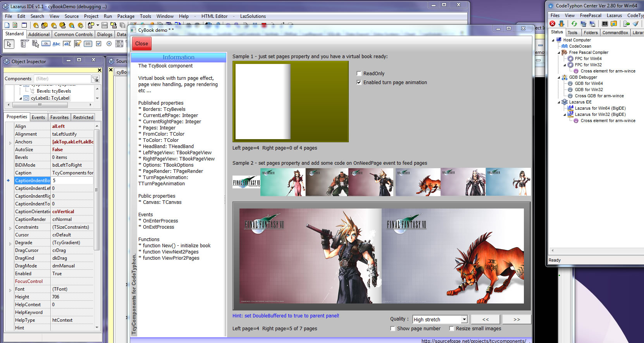Click the previous pages '<<' button
The image size is (644, 343).
pyautogui.click(x=486, y=319)
